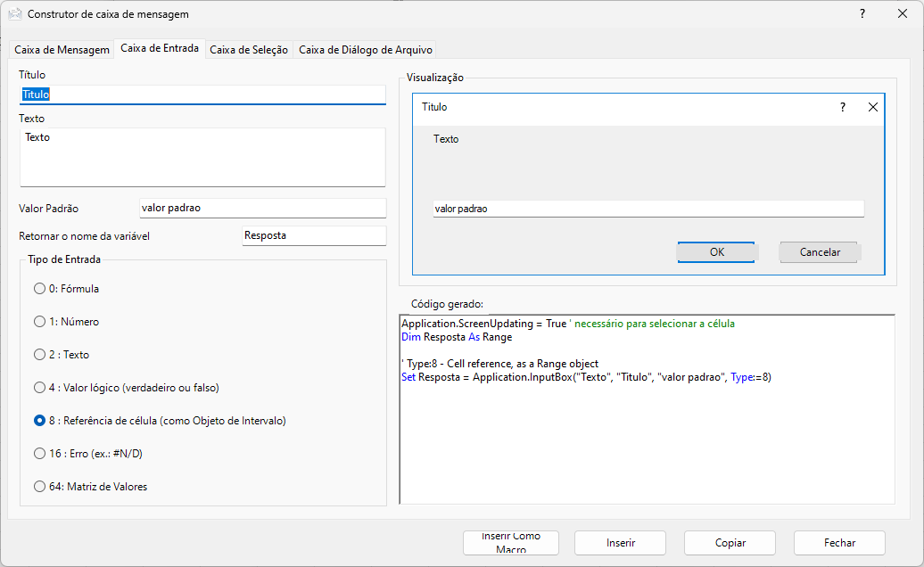Click the Inserir Como Macro button
Viewport: 924px width, 567px height.
(x=511, y=543)
